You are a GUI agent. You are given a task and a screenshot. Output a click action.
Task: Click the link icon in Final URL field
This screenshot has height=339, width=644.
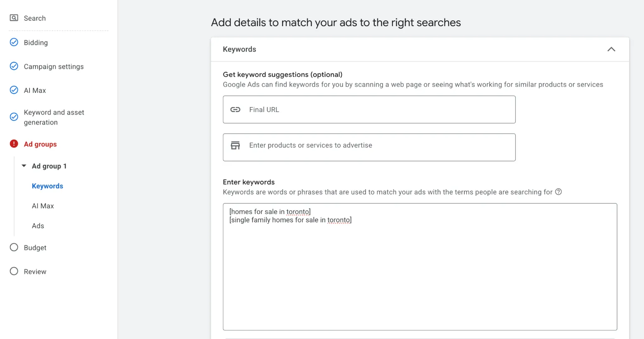coord(235,110)
